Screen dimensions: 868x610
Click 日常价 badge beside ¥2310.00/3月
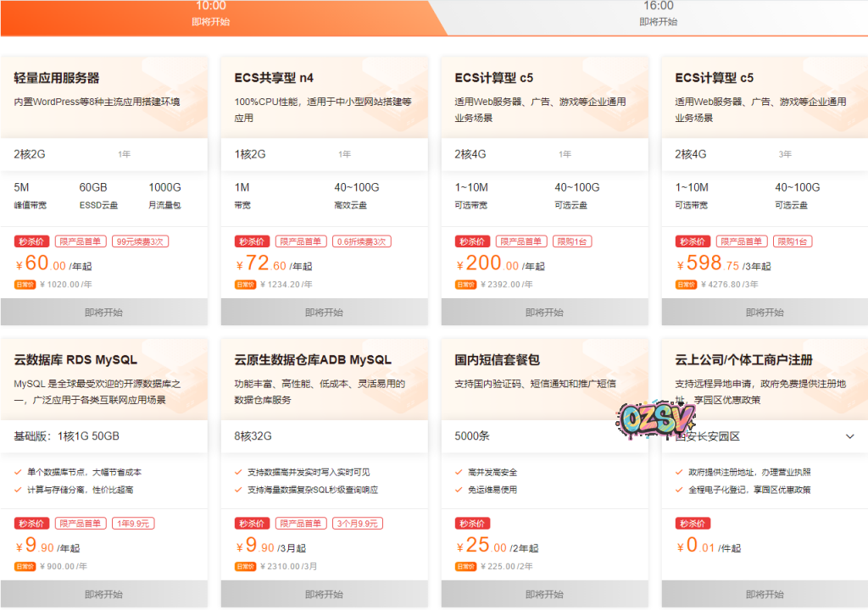coord(246,567)
